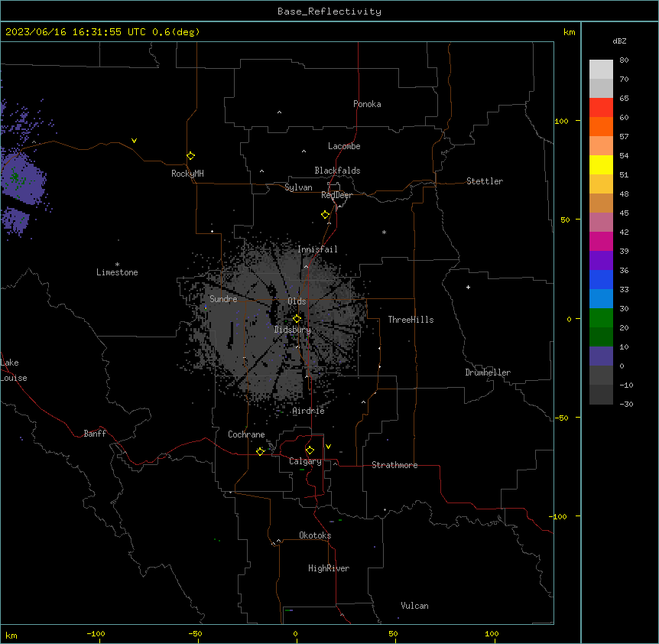
Task: Select the Didsbury label
Action: [x=293, y=330]
